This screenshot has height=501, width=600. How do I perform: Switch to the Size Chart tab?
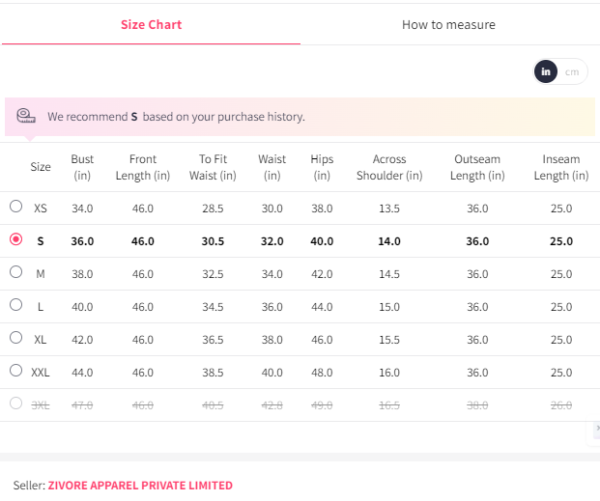coord(150,24)
